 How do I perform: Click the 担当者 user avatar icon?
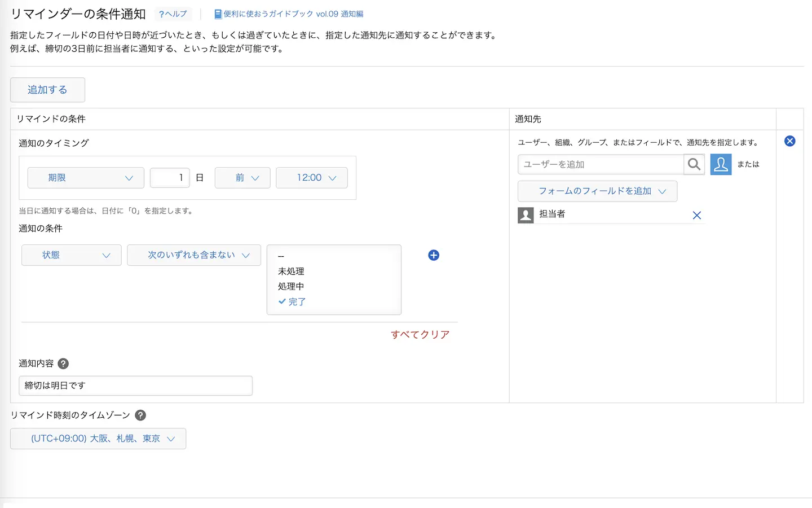tap(526, 215)
